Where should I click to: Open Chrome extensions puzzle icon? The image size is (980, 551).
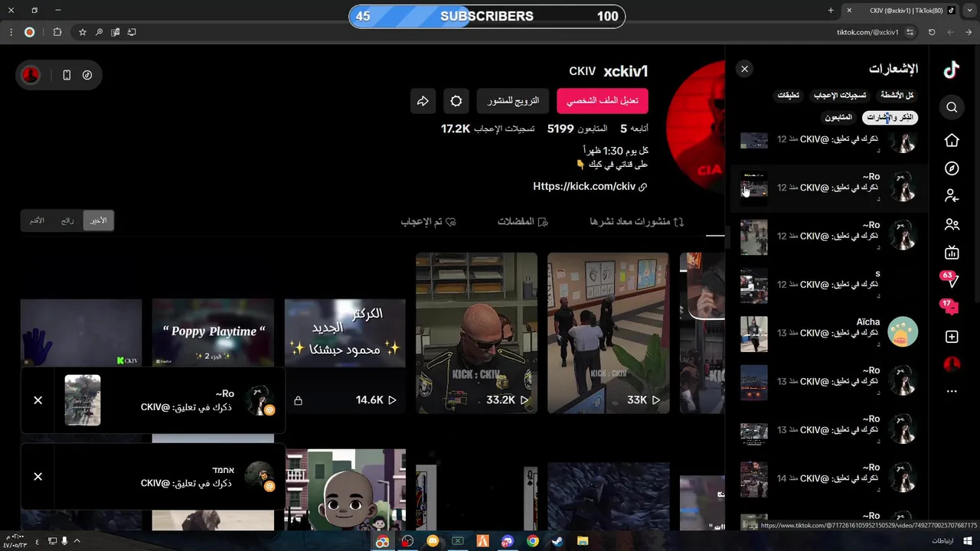coord(57,32)
